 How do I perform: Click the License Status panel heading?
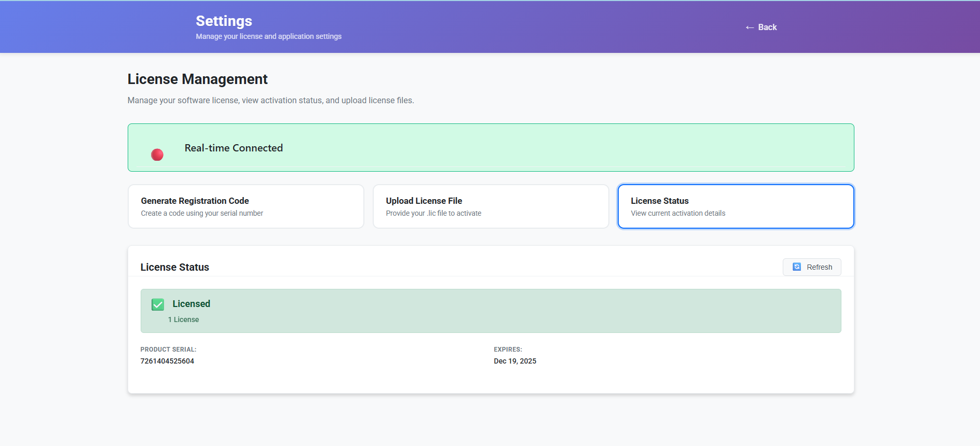[174, 267]
